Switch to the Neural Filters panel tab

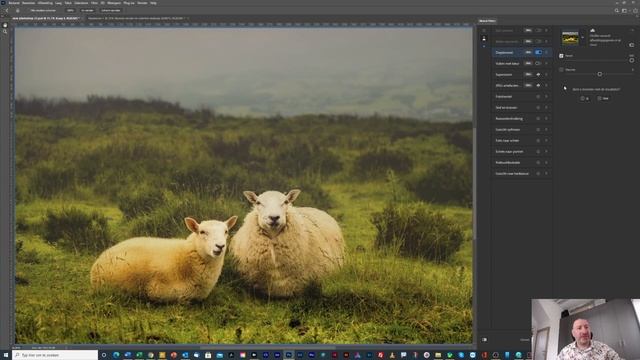tap(487, 21)
